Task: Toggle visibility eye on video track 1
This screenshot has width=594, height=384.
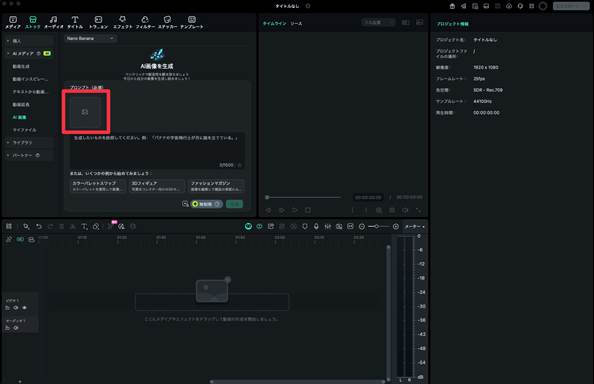Action: tap(16, 308)
